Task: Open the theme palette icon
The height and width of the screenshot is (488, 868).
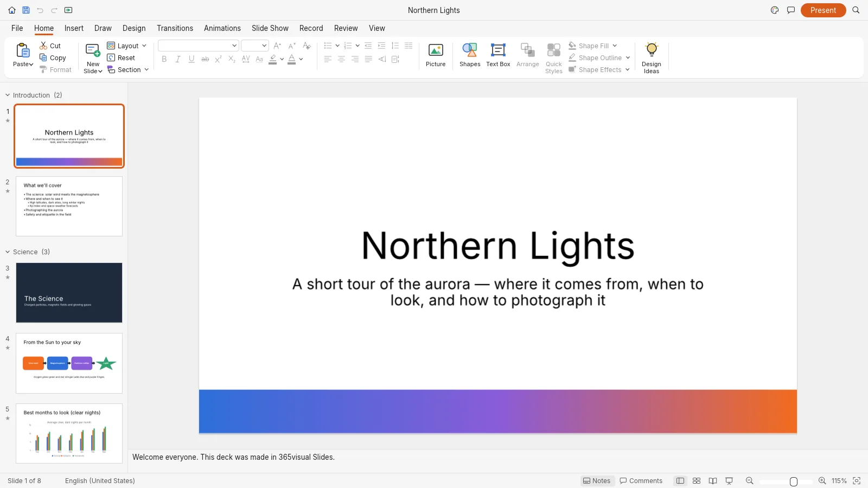Action: [x=775, y=10]
